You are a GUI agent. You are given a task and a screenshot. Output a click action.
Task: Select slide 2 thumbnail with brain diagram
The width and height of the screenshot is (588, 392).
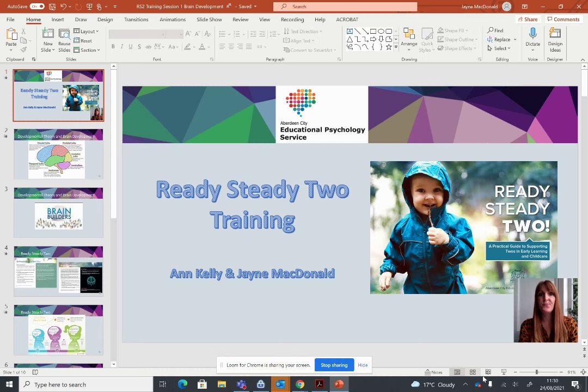(58, 154)
